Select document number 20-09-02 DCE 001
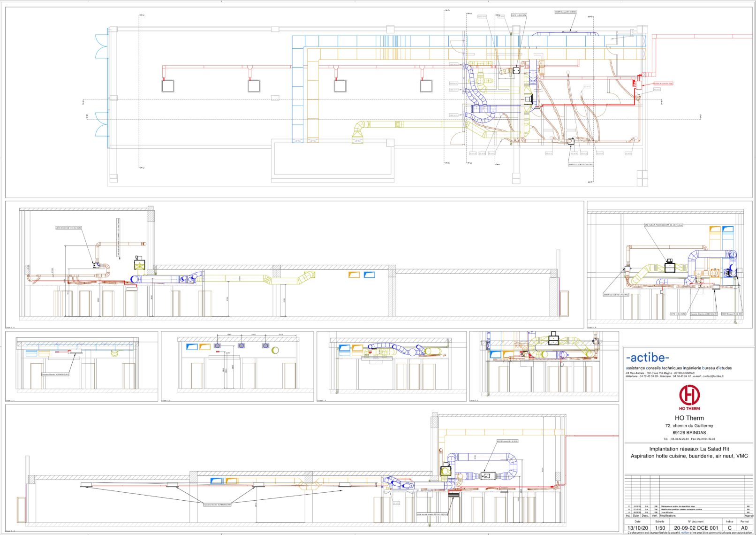This screenshot has height=535, width=756. click(696, 528)
